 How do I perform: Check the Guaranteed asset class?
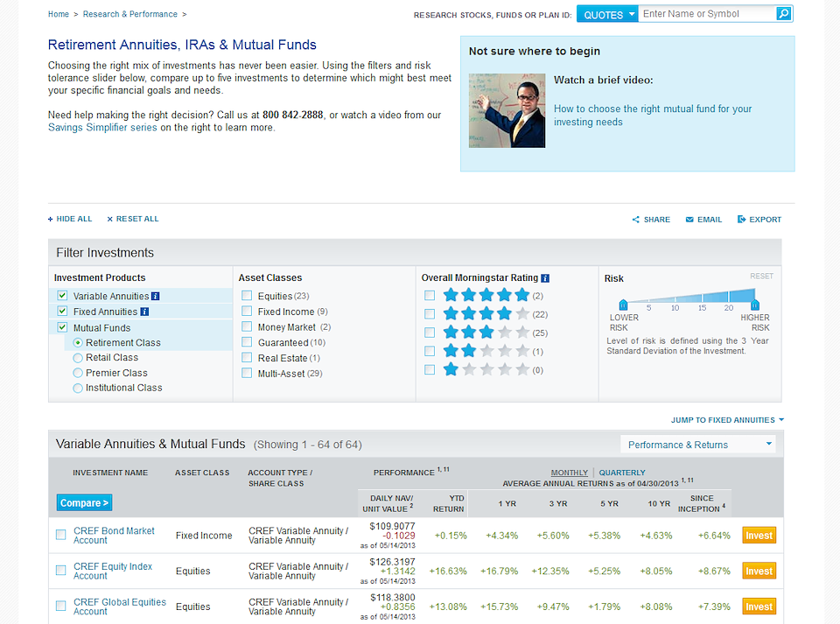point(247,342)
